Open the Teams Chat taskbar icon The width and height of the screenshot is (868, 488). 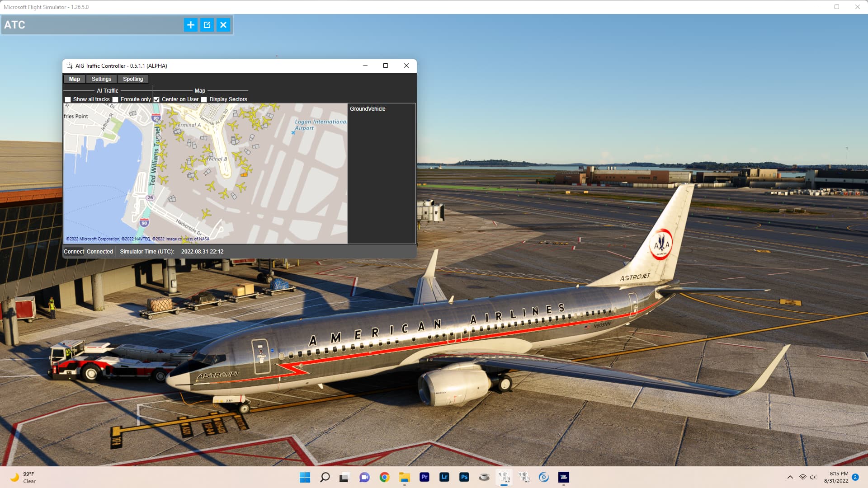coord(364,477)
